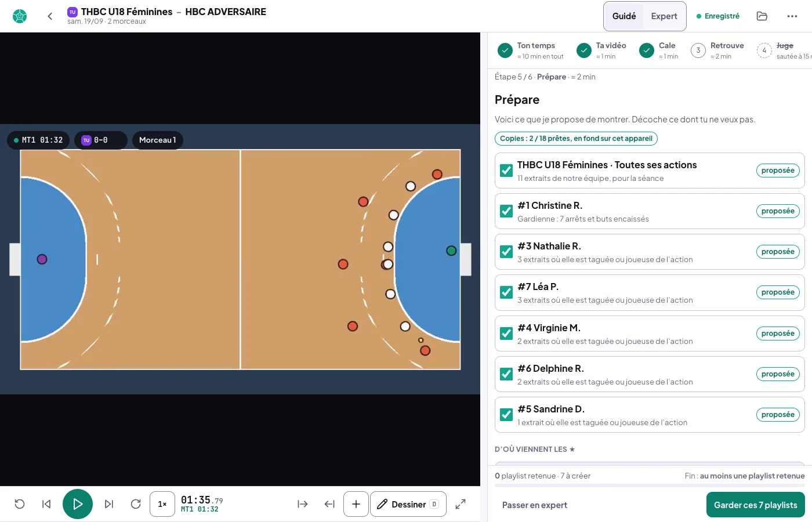Add a new item with the plus button

click(356, 504)
